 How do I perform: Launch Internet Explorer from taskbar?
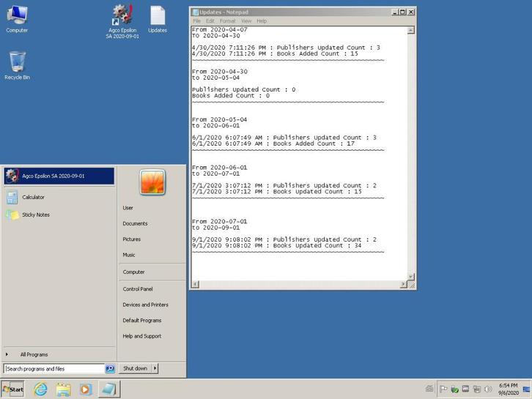[40, 389]
